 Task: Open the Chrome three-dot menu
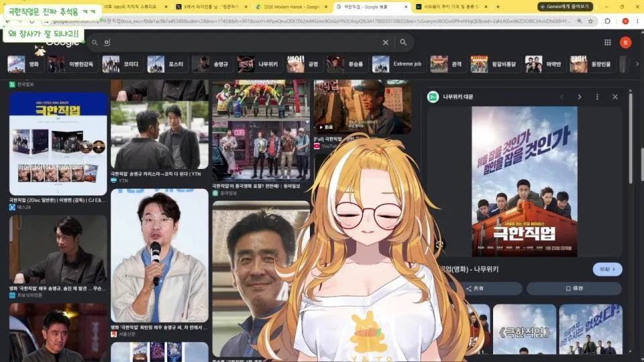pyautogui.click(x=637, y=21)
